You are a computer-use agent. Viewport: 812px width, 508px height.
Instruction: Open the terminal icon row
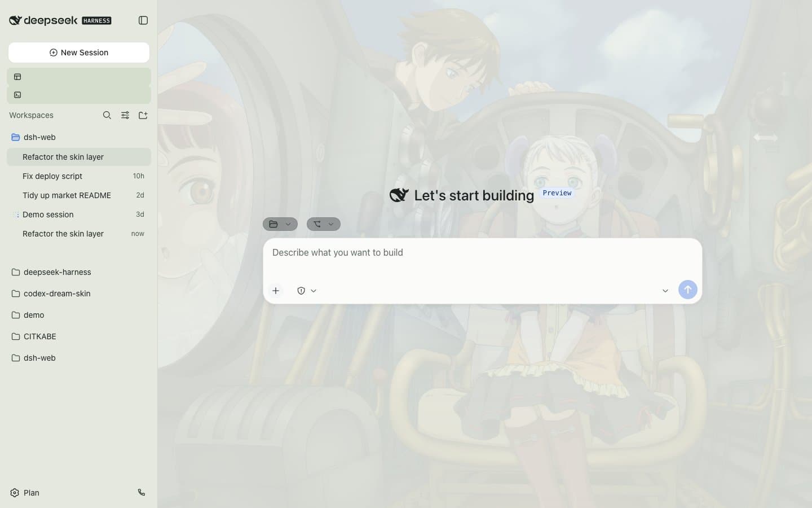79,95
